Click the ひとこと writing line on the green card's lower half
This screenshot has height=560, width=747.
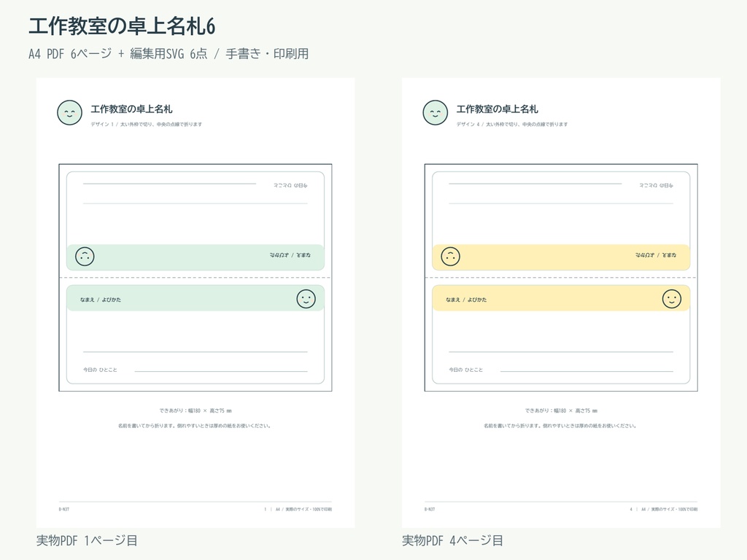[221, 371]
